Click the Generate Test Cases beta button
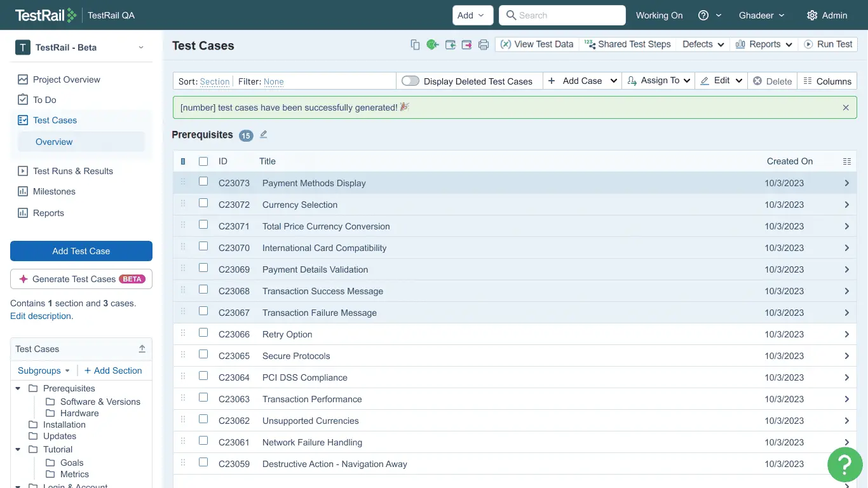868x488 pixels. [81, 279]
